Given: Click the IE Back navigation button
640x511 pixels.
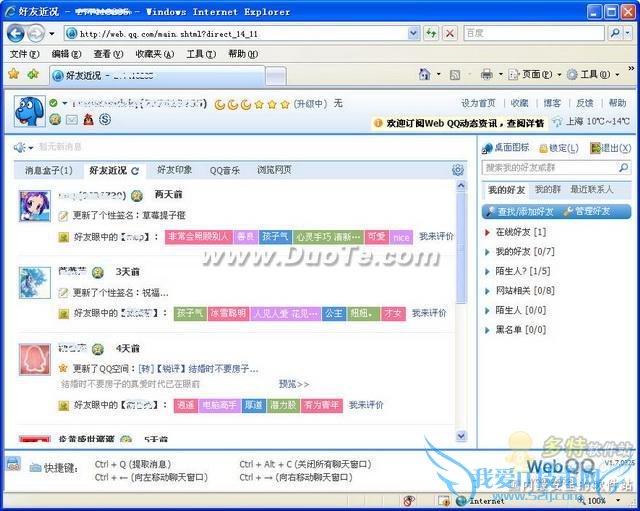Looking at the screenshot, I should tap(16, 33).
